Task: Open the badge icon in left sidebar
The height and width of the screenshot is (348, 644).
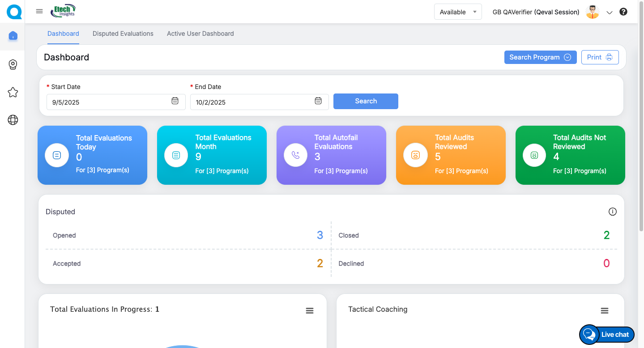Action: click(x=13, y=64)
